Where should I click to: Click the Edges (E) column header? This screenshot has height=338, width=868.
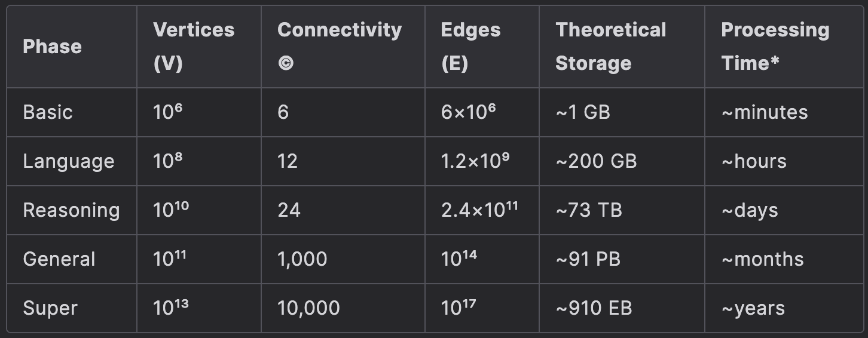[x=470, y=47]
